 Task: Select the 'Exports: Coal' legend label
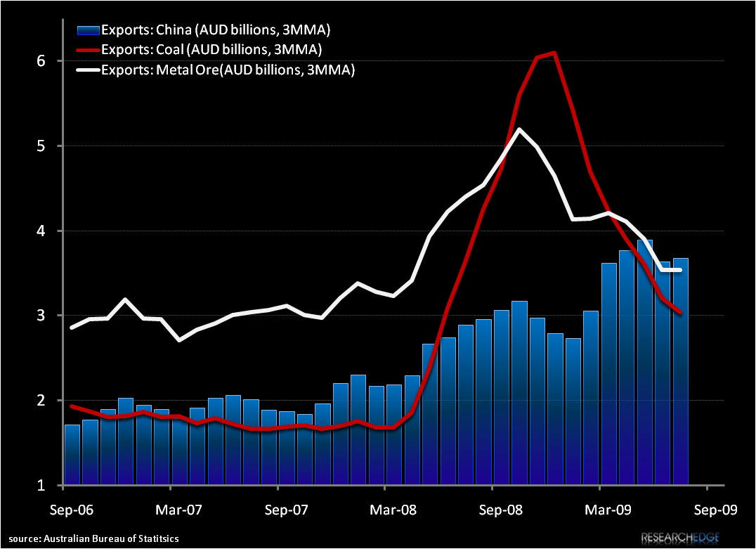(211, 50)
